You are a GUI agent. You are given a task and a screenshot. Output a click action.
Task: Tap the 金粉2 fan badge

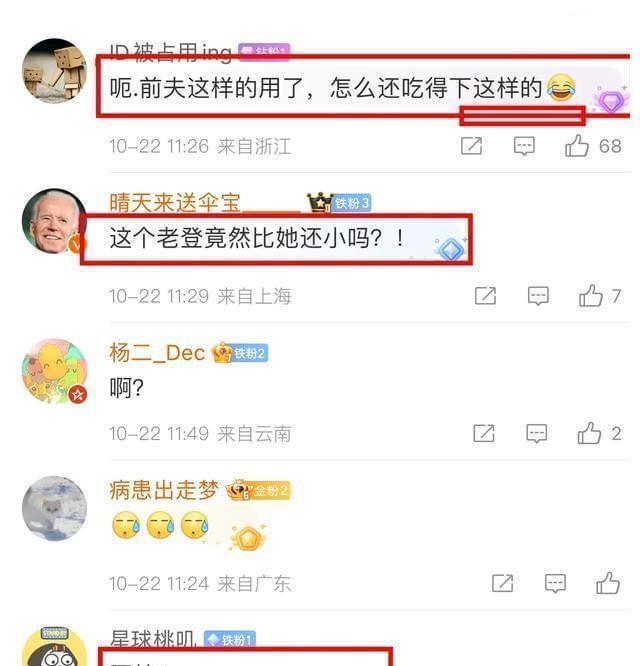point(270,491)
